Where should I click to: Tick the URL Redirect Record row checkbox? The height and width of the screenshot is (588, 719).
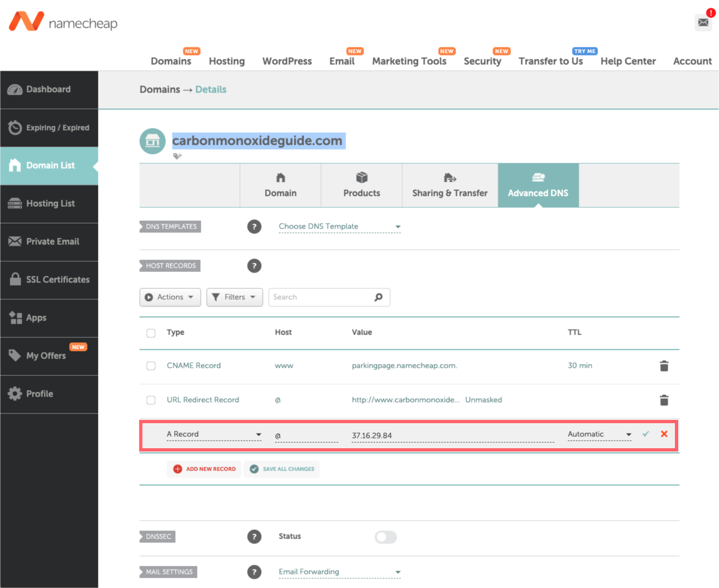(151, 400)
